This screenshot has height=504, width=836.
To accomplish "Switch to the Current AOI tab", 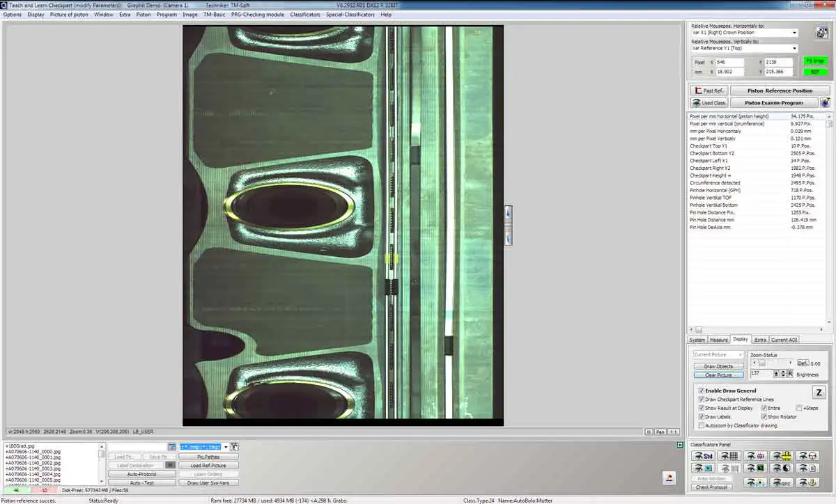I will (784, 340).
